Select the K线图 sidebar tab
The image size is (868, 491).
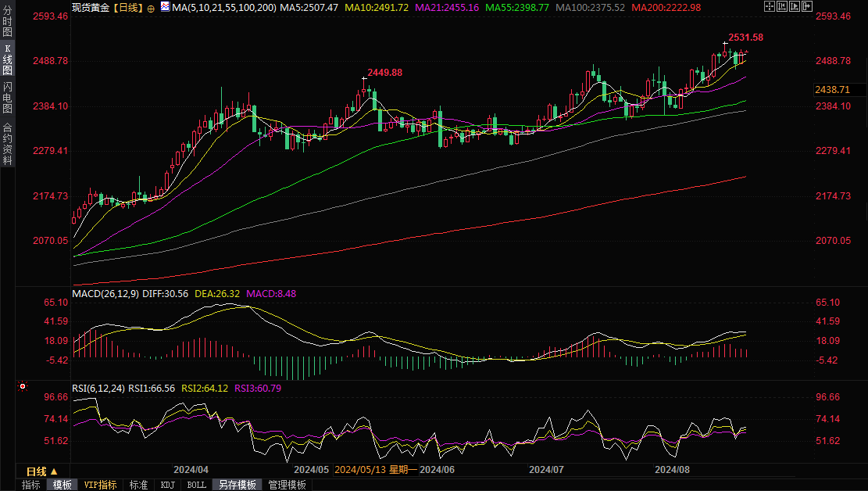7,59
